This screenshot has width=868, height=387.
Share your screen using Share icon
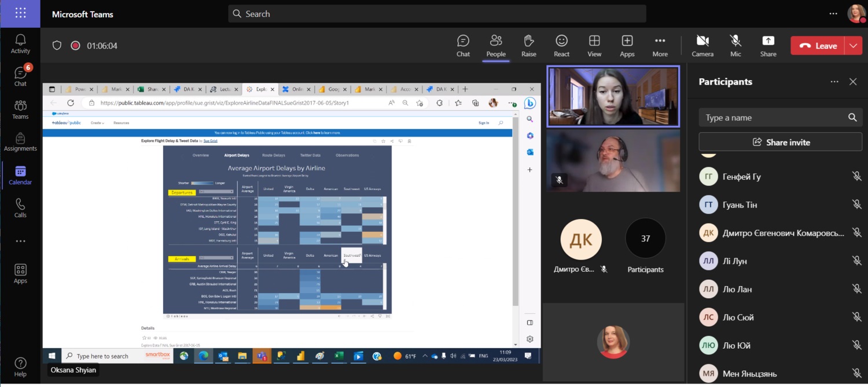point(768,45)
